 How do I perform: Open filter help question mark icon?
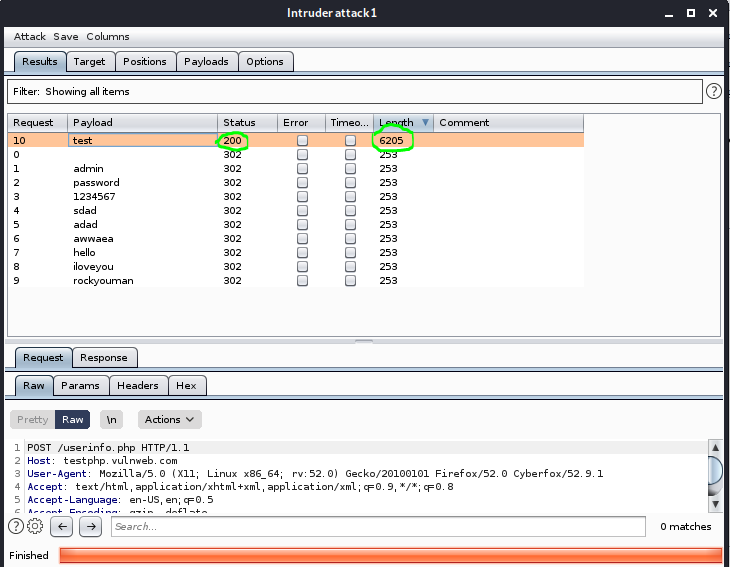(x=713, y=91)
